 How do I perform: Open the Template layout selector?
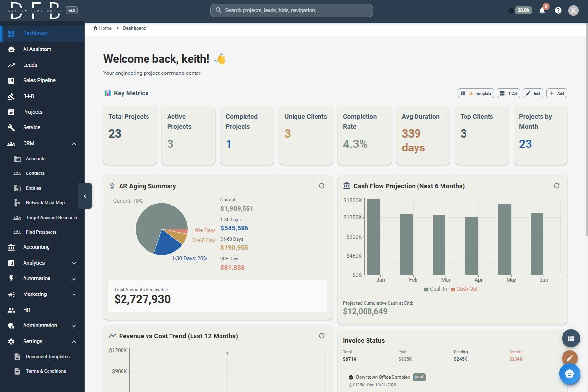tap(476, 93)
